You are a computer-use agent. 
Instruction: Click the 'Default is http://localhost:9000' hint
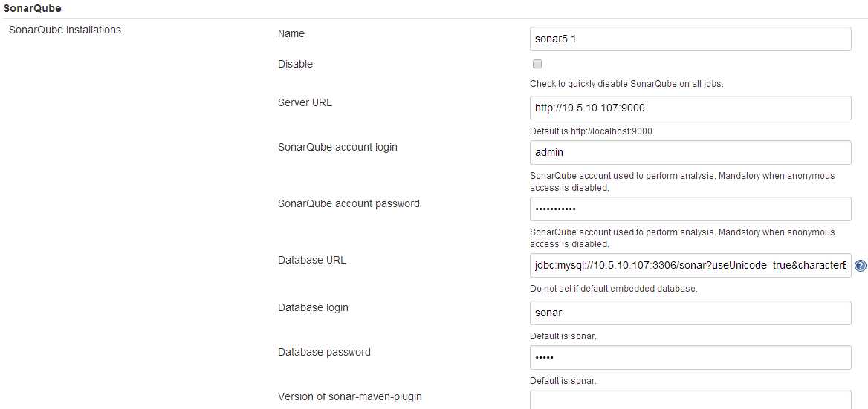pos(592,131)
